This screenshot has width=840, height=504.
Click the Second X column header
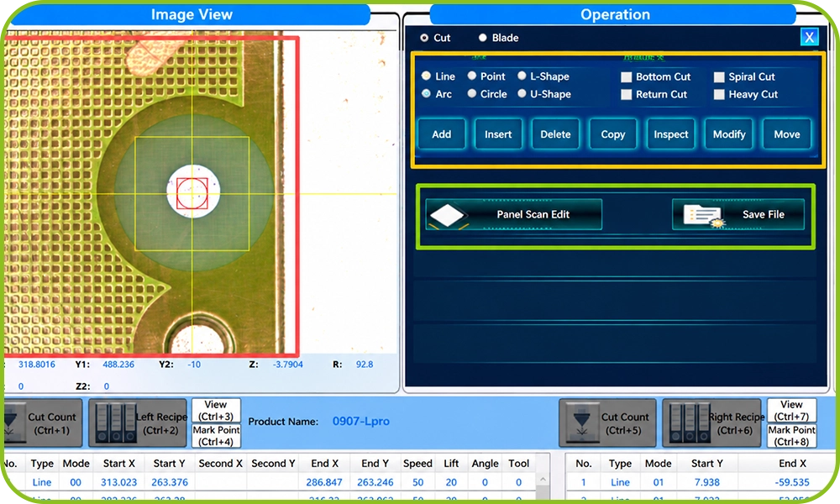[221, 464]
